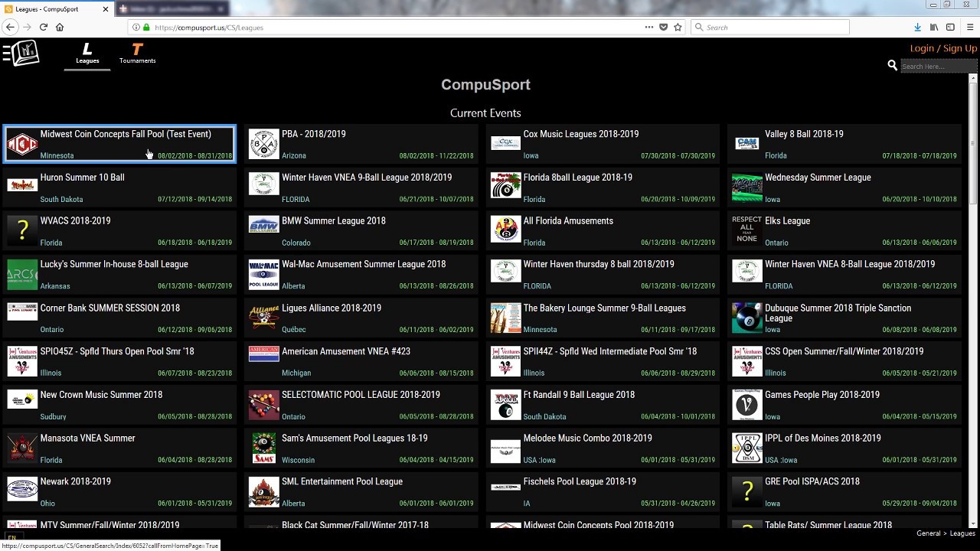The width and height of the screenshot is (980, 551).
Task: Open Manasota VNEA Summer league link
Action: tap(87, 439)
